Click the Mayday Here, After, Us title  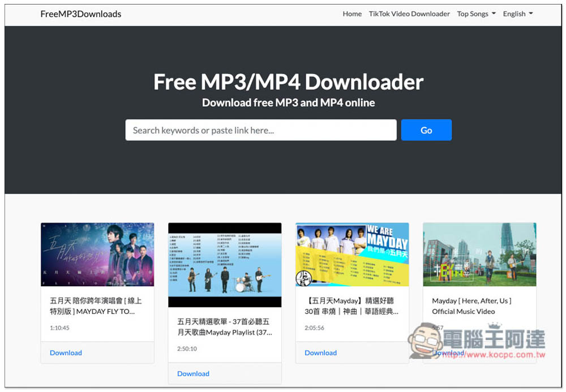click(x=471, y=306)
